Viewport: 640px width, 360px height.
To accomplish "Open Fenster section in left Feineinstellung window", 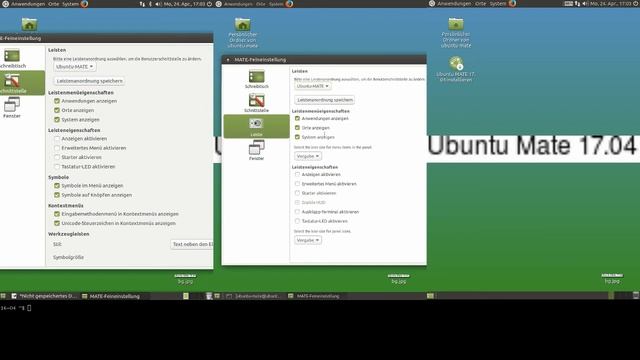I will (12, 108).
